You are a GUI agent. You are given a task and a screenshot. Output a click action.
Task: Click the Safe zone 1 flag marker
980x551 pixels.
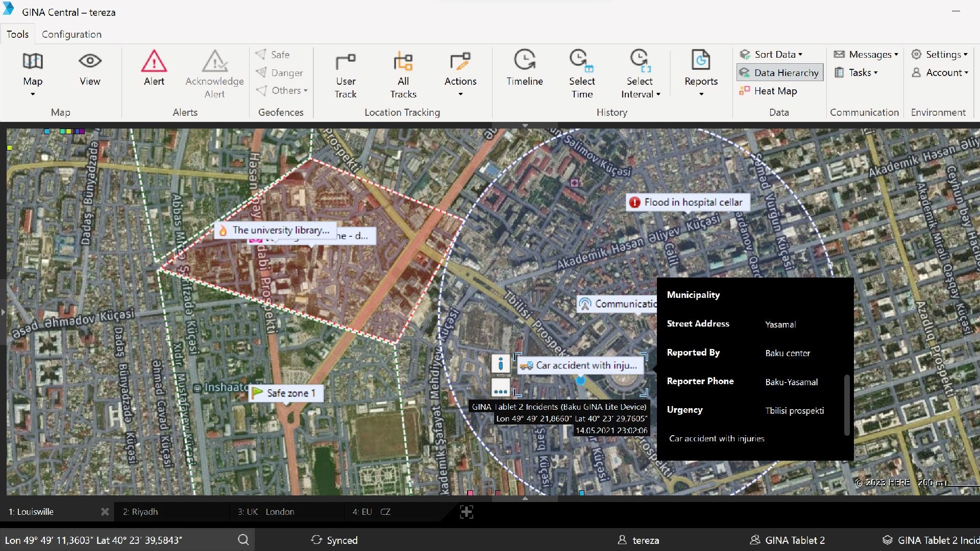(285, 393)
